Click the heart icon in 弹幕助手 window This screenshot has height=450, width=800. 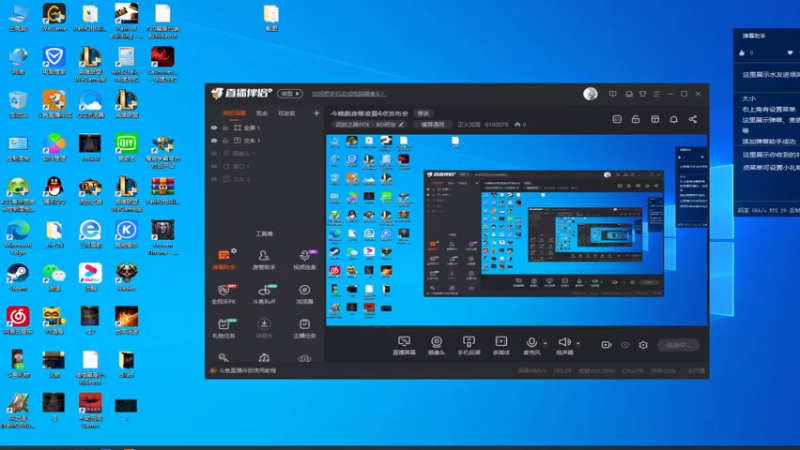[790, 53]
